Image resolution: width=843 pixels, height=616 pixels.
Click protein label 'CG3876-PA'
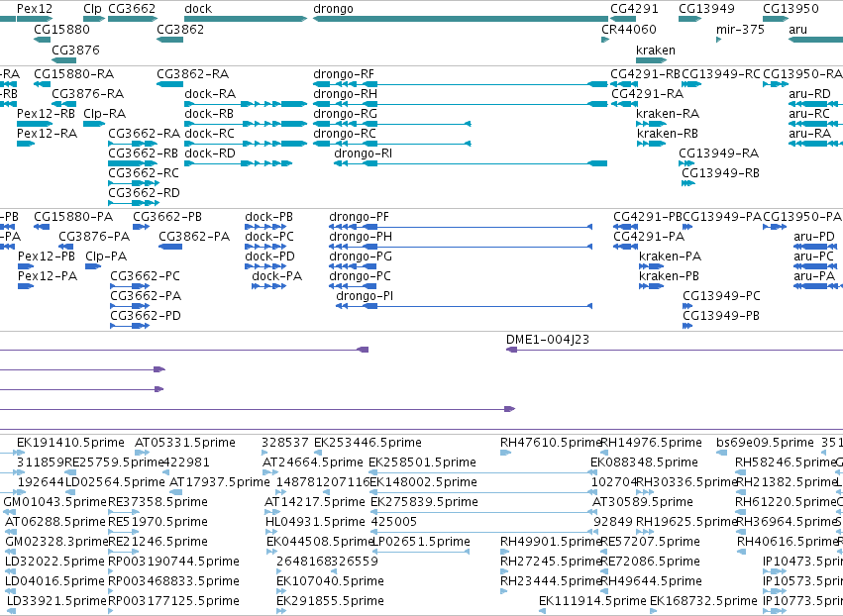point(94,237)
